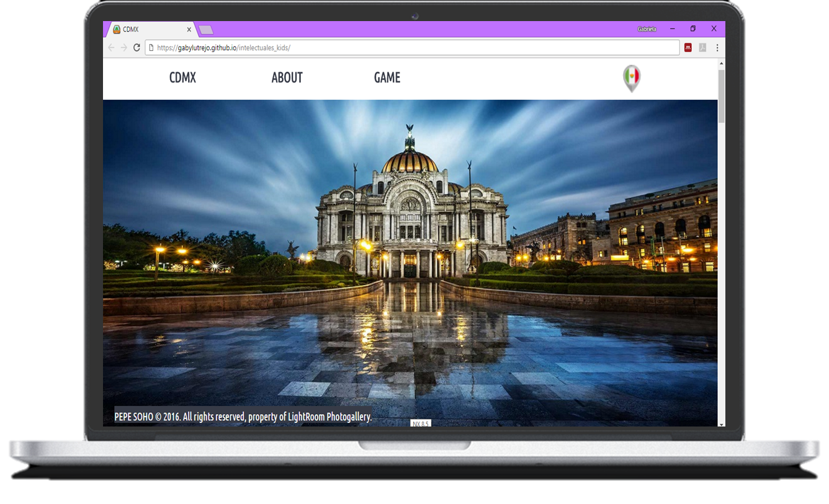Viewport: 829px width, 504px height.
Task: Click the browser Back arrow
Action: tap(111, 48)
